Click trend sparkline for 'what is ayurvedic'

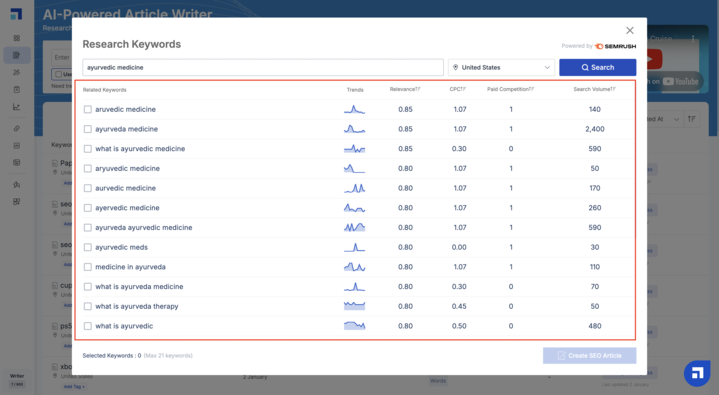(354, 326)
